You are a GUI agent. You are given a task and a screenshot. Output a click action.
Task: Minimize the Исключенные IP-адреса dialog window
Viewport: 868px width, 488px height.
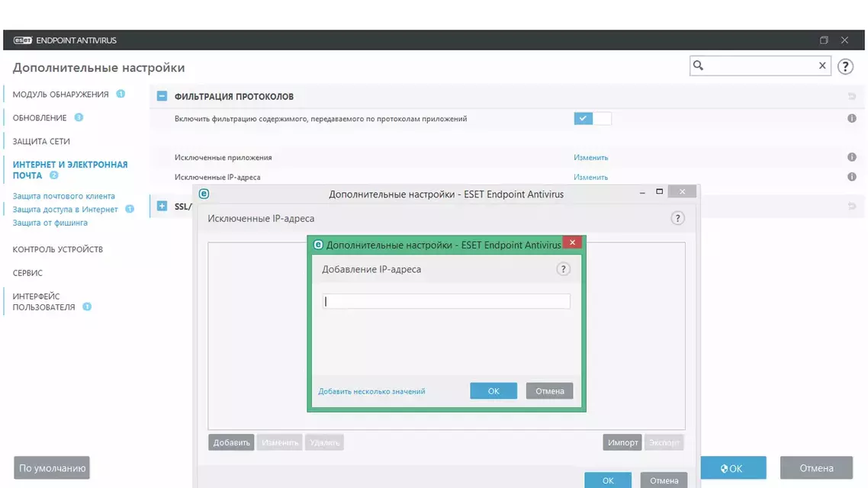pos(642,193)
